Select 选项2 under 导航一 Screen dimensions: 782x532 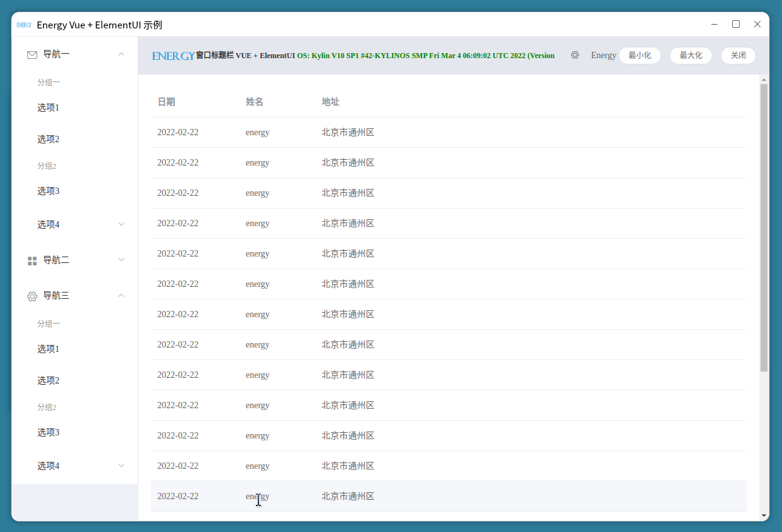48,139
